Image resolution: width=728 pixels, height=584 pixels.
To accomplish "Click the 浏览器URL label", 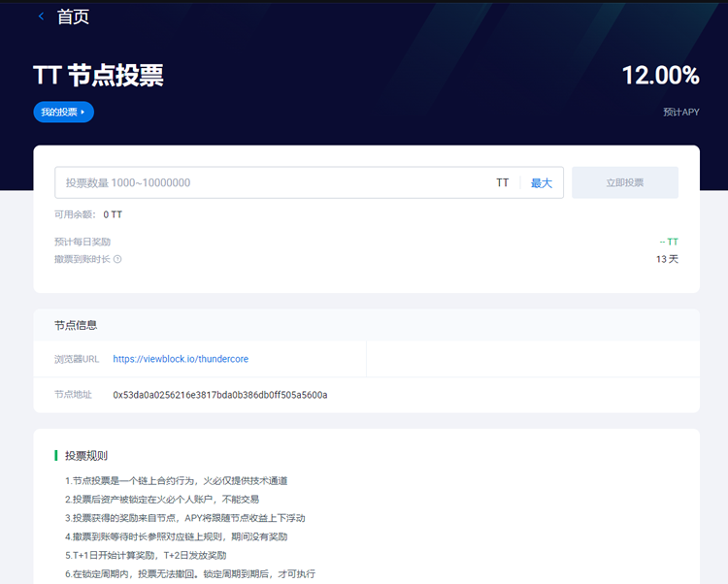I will coord(77,359).
